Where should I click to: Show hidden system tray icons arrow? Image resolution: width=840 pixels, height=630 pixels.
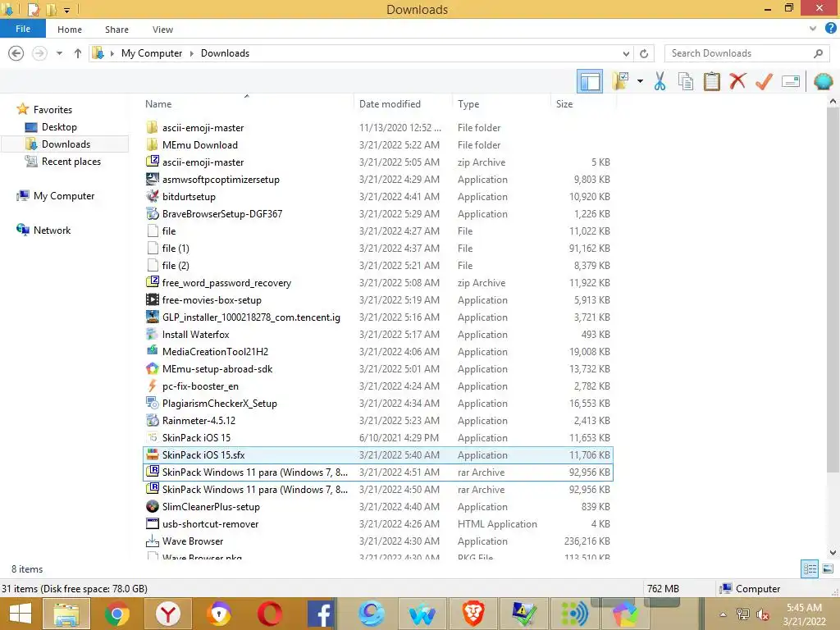point(723,614)
